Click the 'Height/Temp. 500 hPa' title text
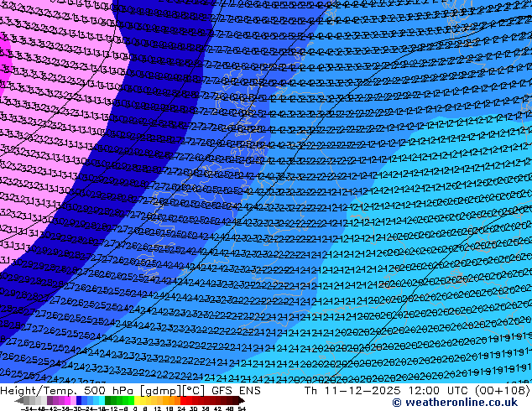Screen dimensions: 532x411 click(x=69, y=391)
